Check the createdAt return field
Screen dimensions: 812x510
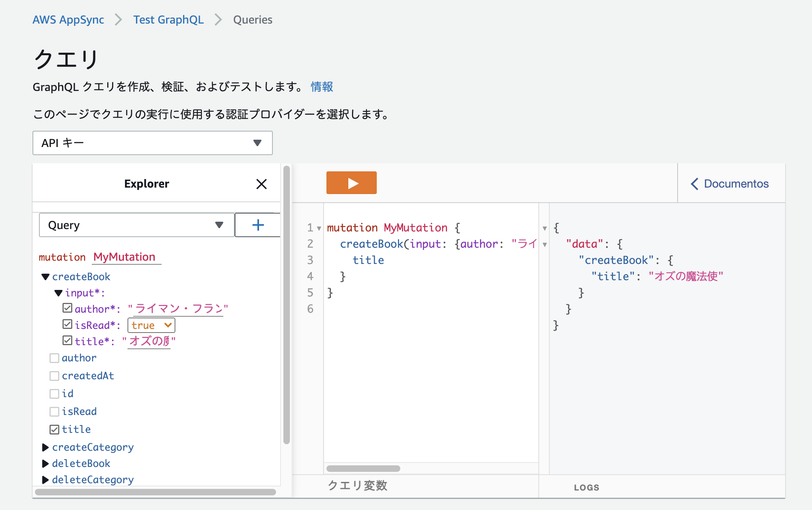[x=54, y=376]
